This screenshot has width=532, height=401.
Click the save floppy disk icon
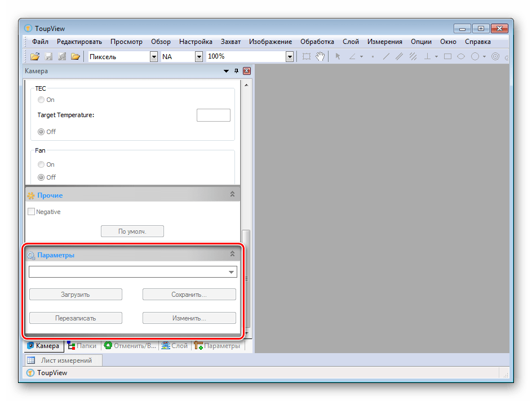[x=48, y=56]
